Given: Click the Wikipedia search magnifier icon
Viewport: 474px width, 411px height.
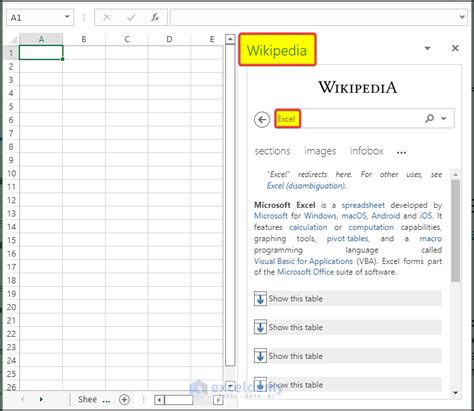Looking at the screenshot, I should coord(430,118).
